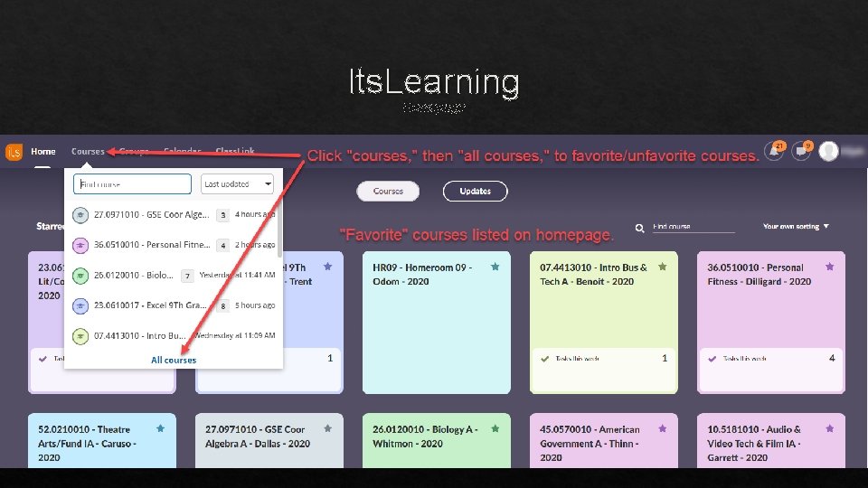Click the tasks checkmark on Personal Fitness card
This screenshot has width=868, height=488.
pos(712,359)
